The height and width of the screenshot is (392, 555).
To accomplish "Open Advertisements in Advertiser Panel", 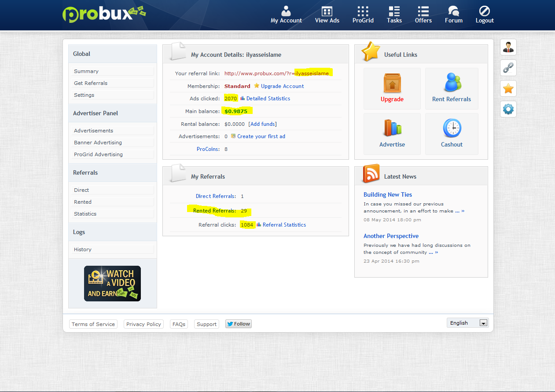I will tap(113, 131).
